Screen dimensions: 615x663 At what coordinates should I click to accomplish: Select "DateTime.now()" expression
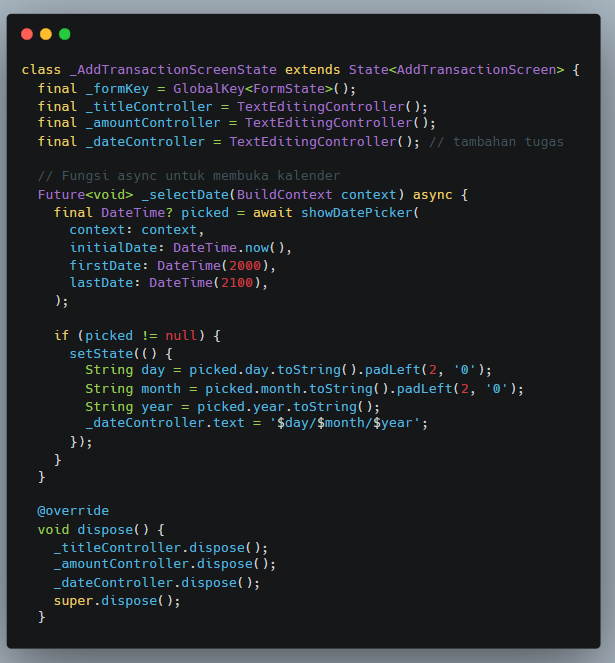[x=229, y=247]
